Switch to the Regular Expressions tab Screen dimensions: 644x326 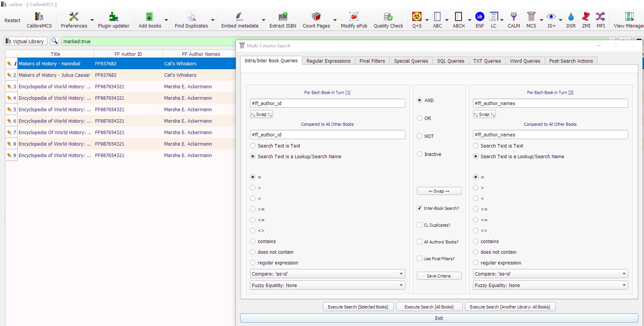[328, 61]
